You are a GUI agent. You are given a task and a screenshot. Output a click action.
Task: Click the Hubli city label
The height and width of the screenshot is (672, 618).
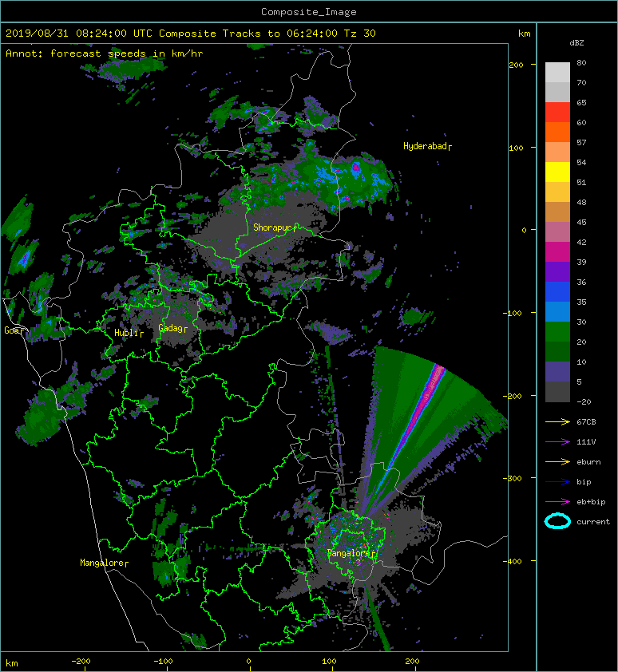(x=129, y=333)
